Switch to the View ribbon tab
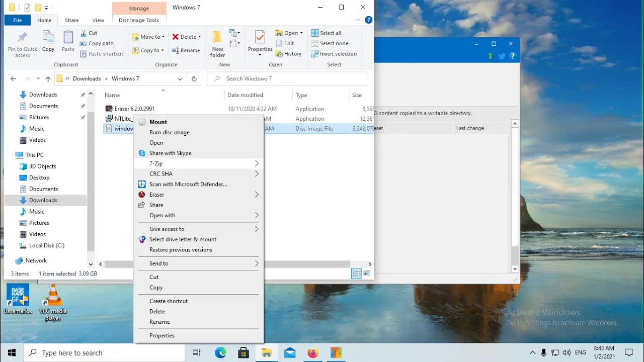Image resolution: width=644 pixels, height=362 pixels. click(x=98, y=20)
